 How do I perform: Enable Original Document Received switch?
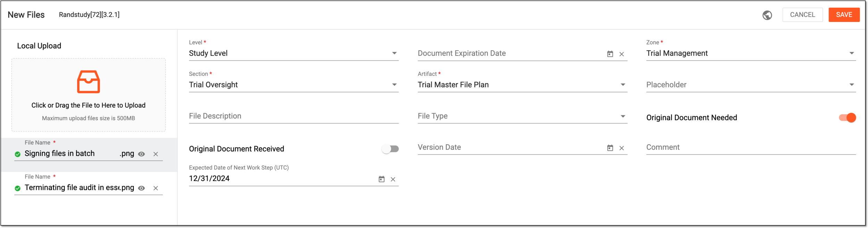click(x=390, y=149)
